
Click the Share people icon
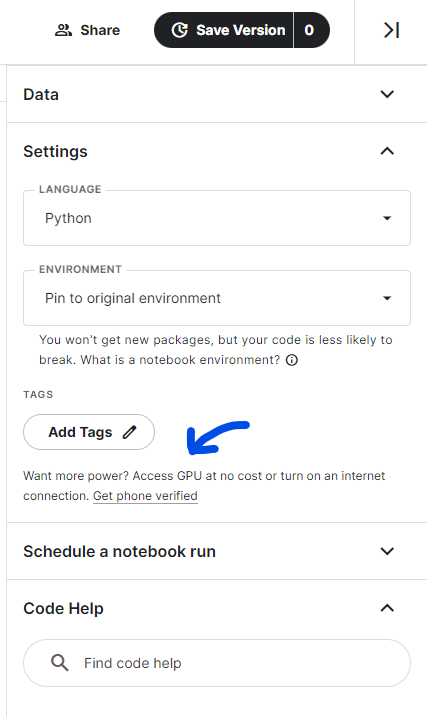tap(63, 30)
